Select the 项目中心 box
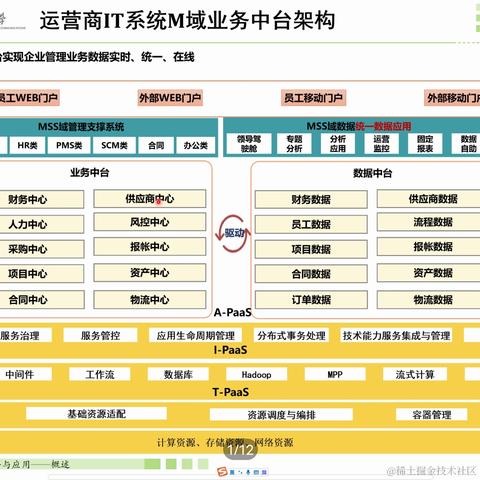 click(x=41, y=274)
